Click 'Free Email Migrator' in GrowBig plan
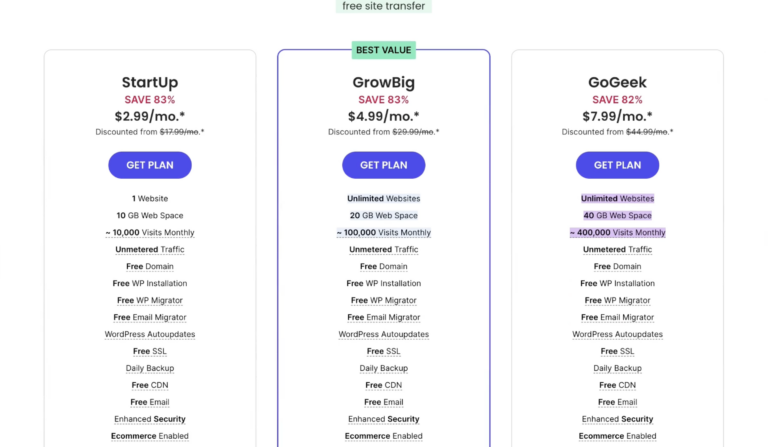 [384, 317]
